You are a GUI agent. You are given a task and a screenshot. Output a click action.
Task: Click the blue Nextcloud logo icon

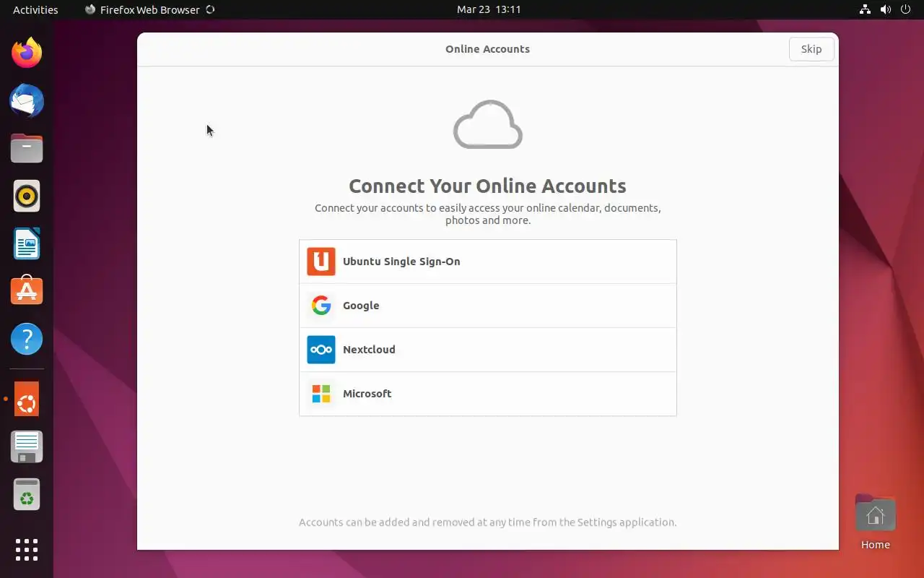click(321, 350)
